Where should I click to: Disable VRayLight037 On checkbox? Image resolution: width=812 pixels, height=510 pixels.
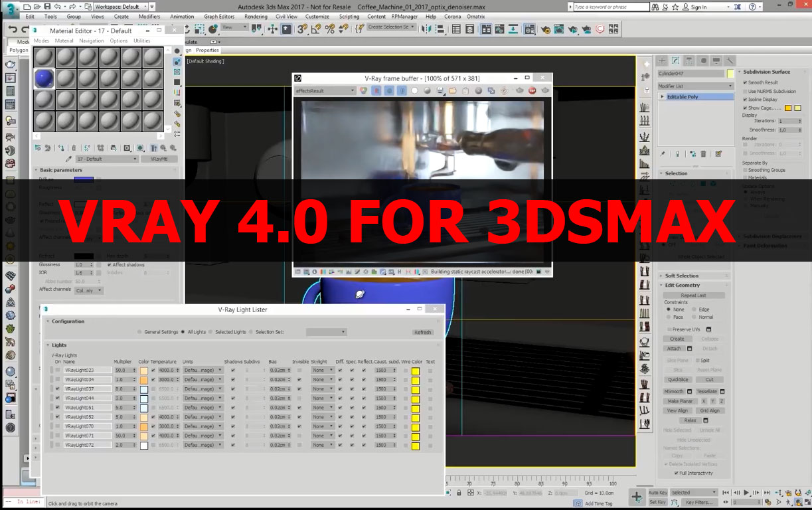tap(58, 388)
